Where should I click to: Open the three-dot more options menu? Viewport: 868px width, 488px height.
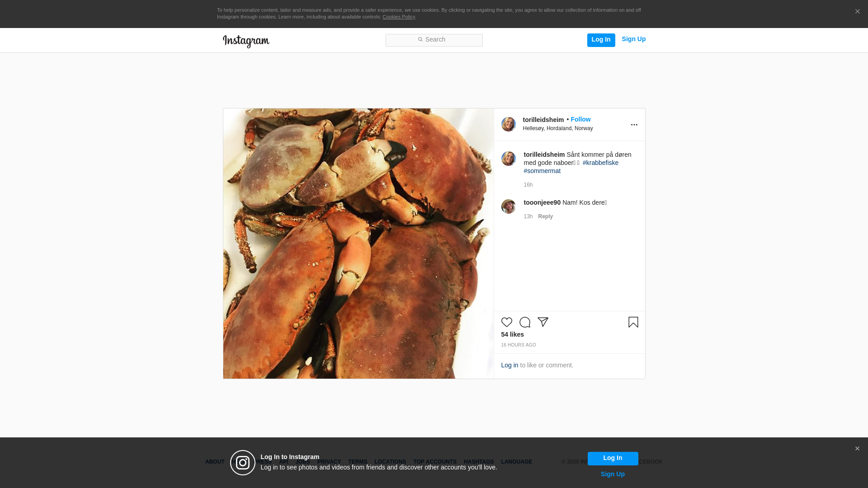click(634, 125)
